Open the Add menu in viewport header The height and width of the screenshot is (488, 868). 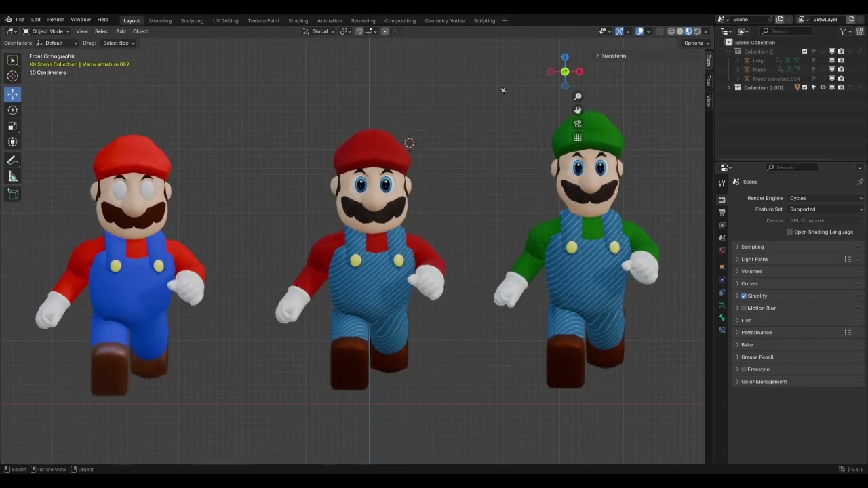tap(121, 31)
